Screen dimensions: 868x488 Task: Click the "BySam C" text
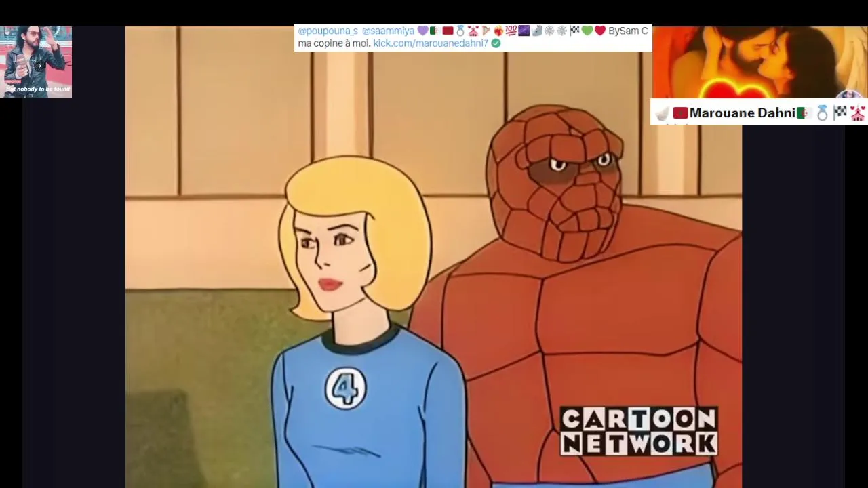pyautogui.click(x=628, y=31)
